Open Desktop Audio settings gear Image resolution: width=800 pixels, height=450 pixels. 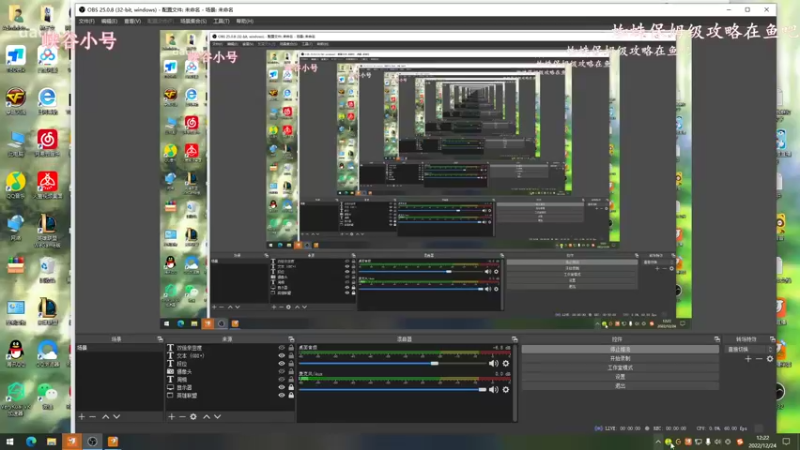click(x=506, y=363)
